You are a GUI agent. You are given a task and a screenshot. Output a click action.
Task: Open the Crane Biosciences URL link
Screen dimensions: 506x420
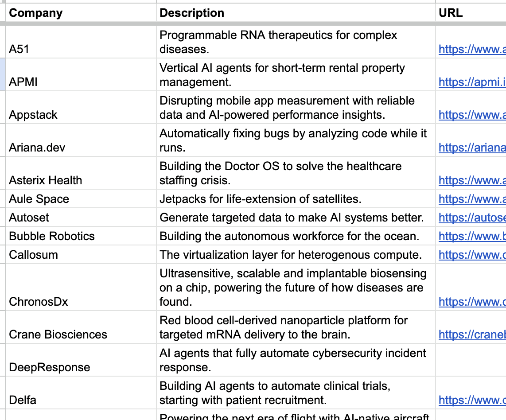pos(472,334)
